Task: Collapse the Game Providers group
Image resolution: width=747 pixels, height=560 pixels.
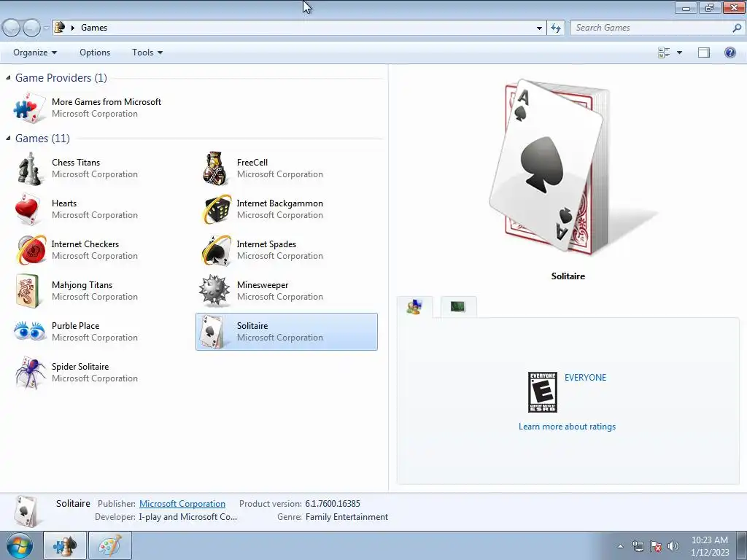Action: [x=8, y=77]
